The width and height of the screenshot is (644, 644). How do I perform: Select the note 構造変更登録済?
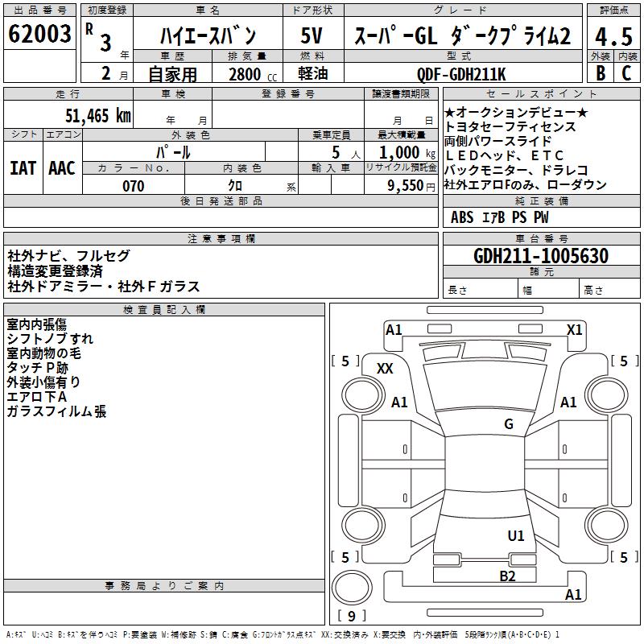coord(55,271)
